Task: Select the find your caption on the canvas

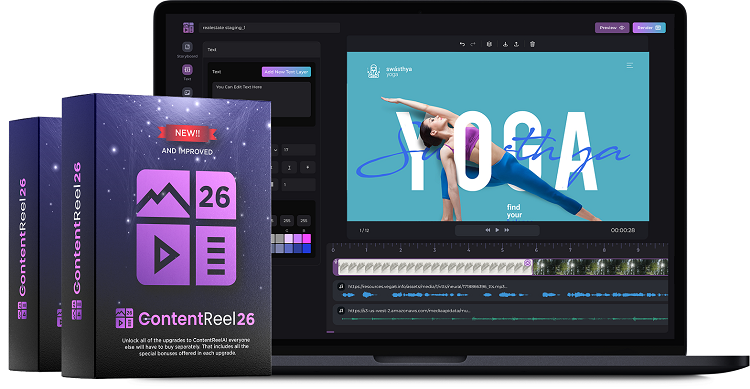Action: coord(514,211)
